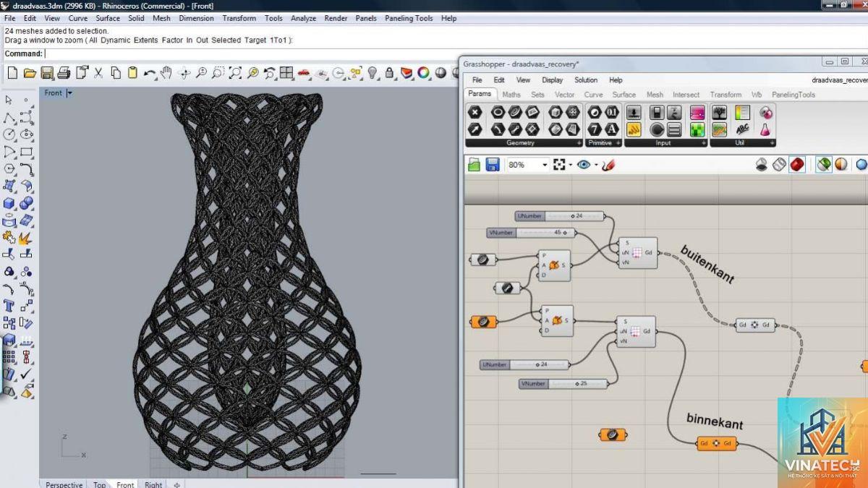
Task: Add the Integer 7 primitive parameter
Action: (x=595, y=129)
